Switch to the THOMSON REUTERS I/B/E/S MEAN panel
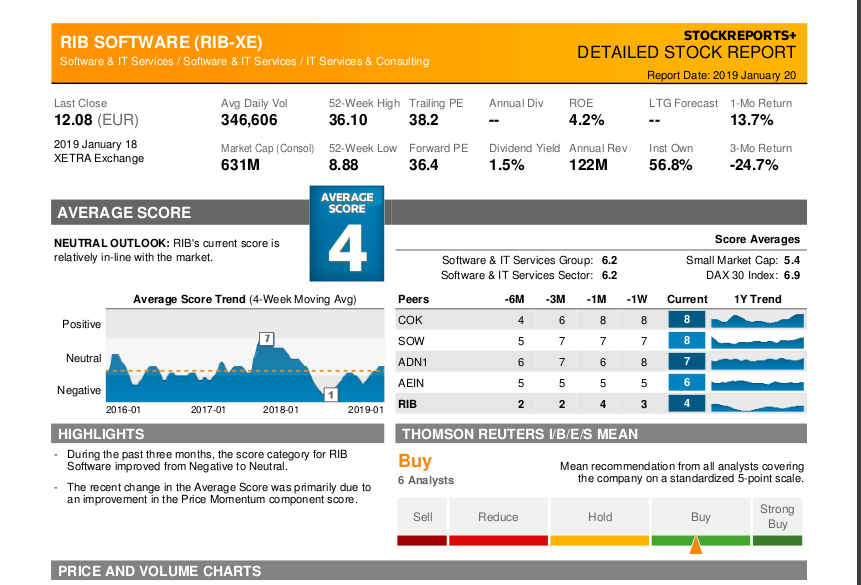Image resolution: width=861 pixels, height=585 pixels. (x=520, y=433)
